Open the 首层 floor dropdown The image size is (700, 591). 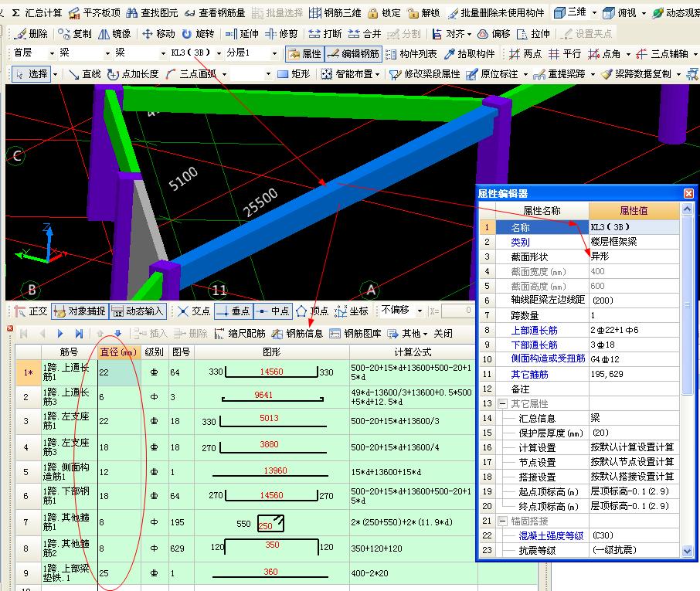pos(52,53)
